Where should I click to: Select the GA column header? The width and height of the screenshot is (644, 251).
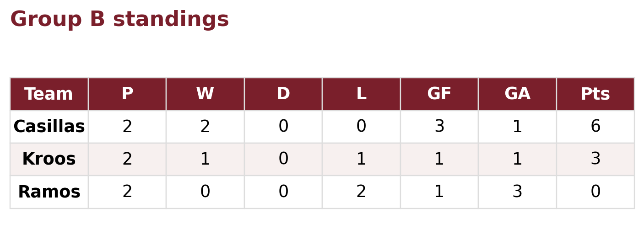click(517, 94)
